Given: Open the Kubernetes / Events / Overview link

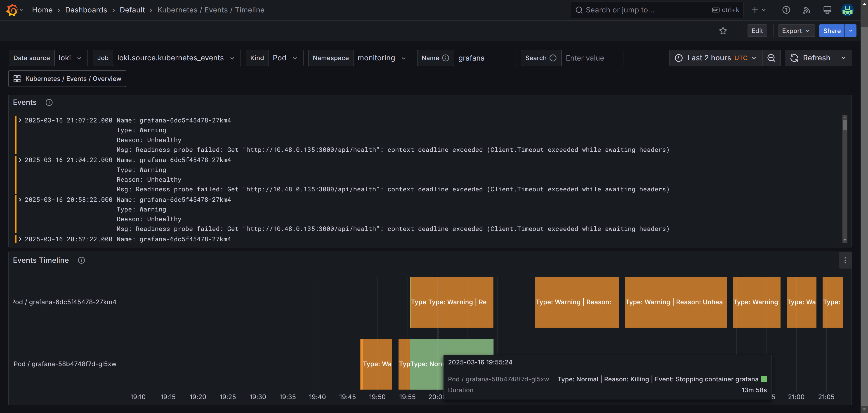Looking at the screenshot, I should point(67,78).
